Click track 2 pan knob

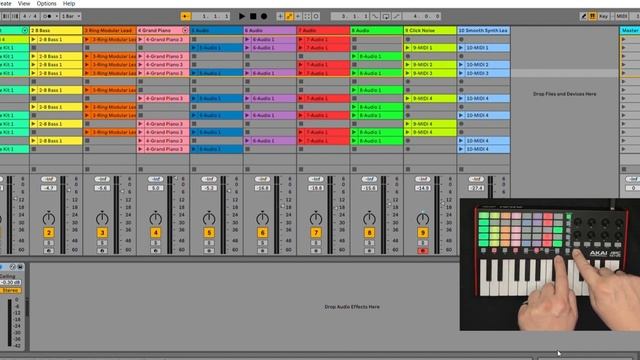click(x=49, y=218)
